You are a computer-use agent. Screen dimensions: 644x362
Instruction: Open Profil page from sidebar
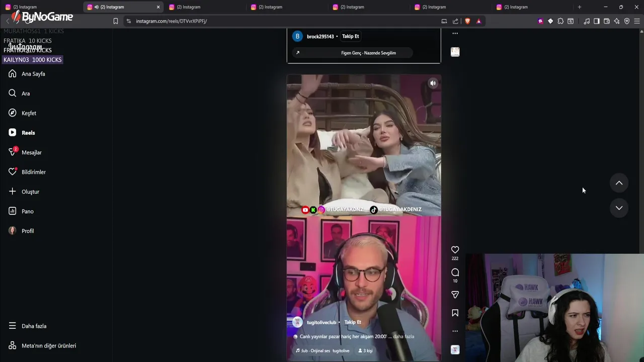[21, 231]
